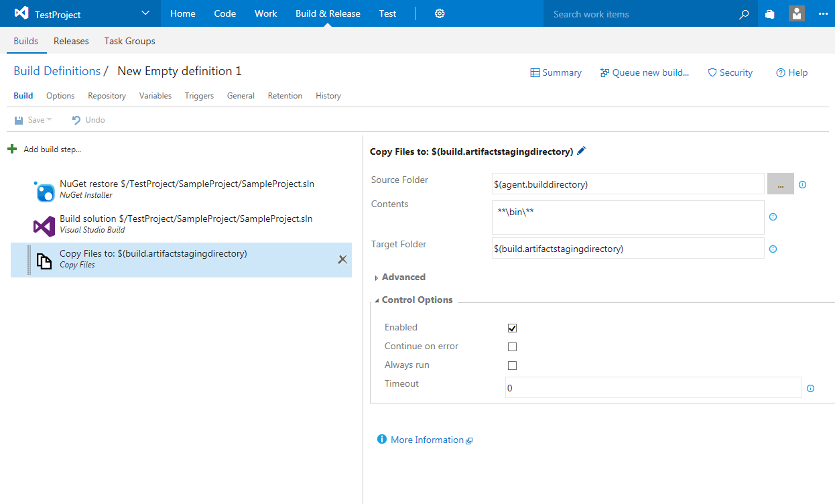The height and width of the screenshot is (504, 835).
Task: Open the ellipsis menu in top-right corner
Action: point(823,13)
